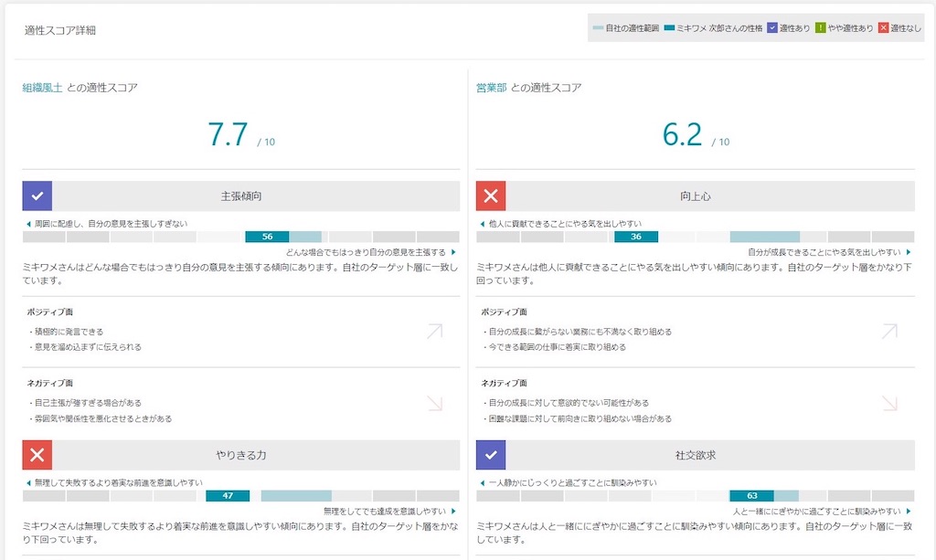Click the diagonal arrow in 向上心 ポジティブ面 section
This screenshot has width=936, height=560.
pyautogui.click(x=888, y=332)
